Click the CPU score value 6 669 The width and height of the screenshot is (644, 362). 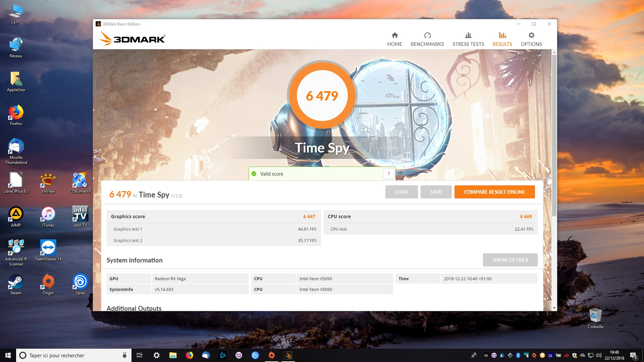coord(526,216)
